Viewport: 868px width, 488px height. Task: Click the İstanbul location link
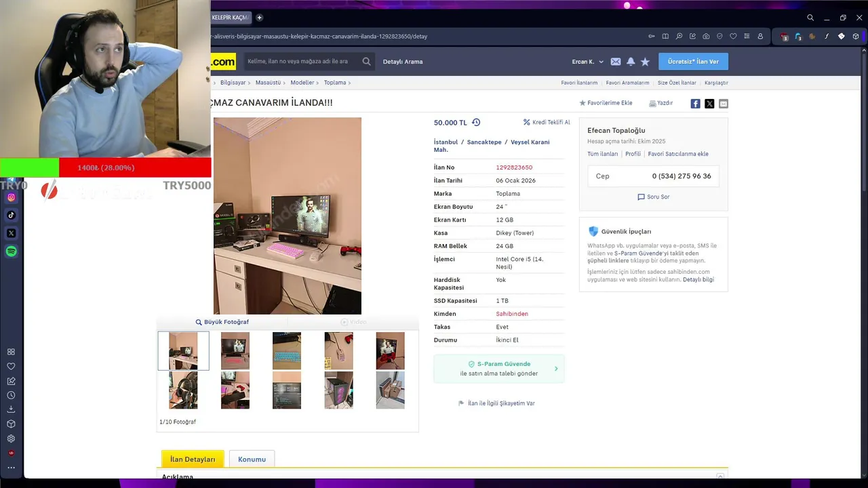pos(446,142)
